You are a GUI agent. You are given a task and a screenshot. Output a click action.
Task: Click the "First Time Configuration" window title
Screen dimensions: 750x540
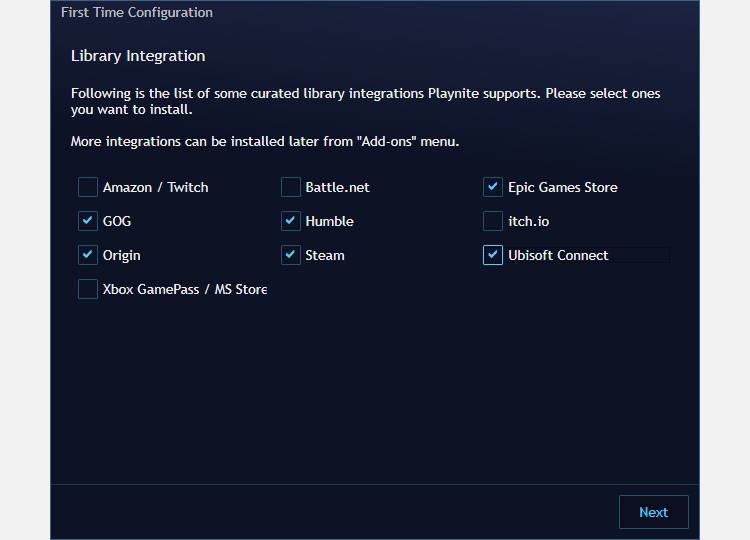coord(137,12)
